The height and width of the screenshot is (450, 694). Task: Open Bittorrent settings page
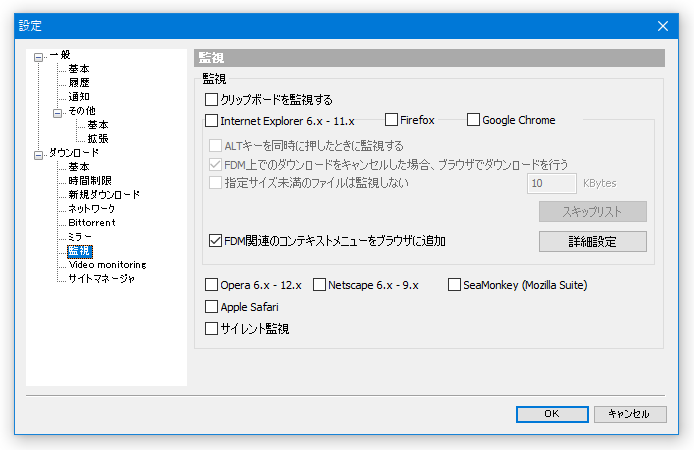[x=92, y=223]
